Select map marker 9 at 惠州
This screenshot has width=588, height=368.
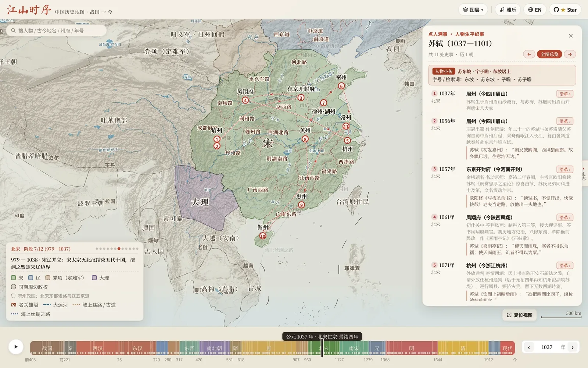301,205
